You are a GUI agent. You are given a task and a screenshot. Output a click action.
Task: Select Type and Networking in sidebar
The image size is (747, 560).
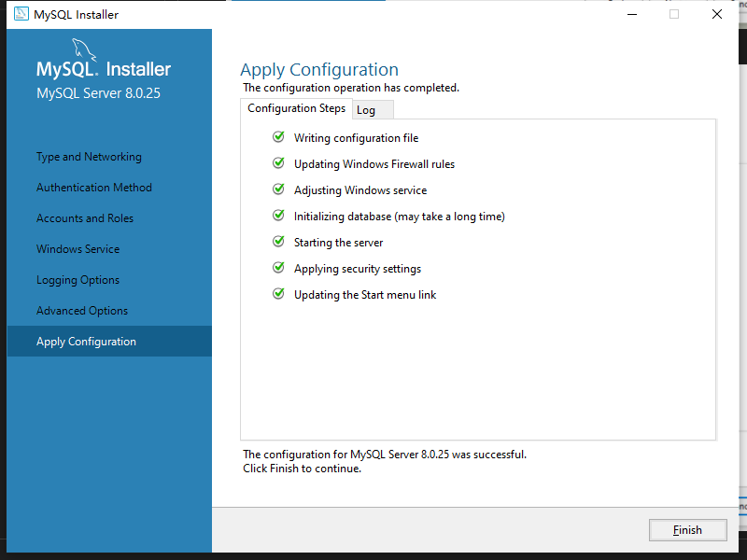[x=89, y=157]
